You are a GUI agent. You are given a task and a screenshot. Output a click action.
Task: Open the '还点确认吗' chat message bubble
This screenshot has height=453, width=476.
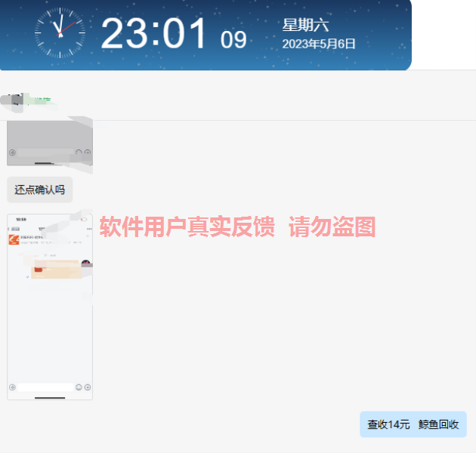click(x=40, y=190)
